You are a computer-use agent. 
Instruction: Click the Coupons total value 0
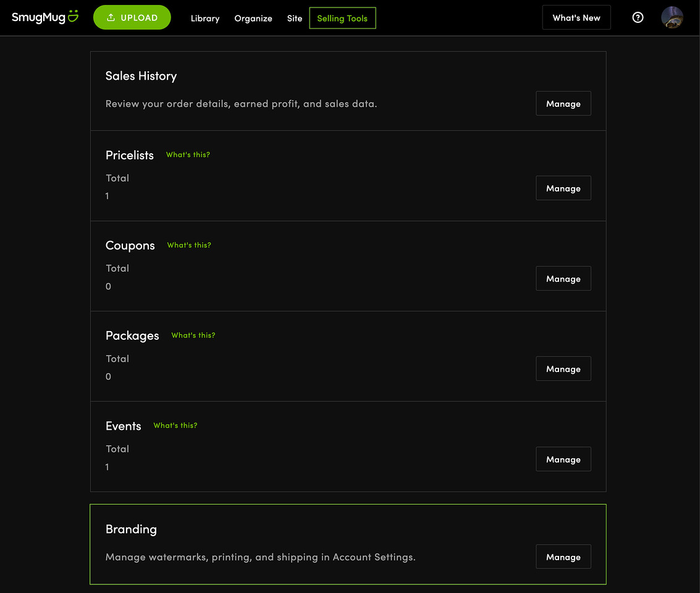coord(108,287)
